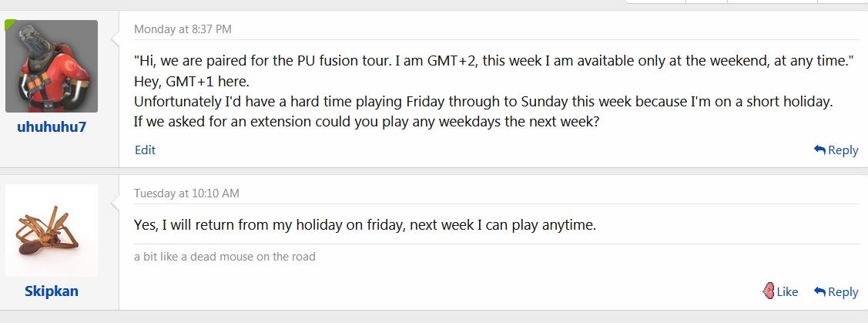The height and width of the screenshot is (323, 868).
Task: Click the heart Like icon on Skipkan's post
Action: coord(768,291)
